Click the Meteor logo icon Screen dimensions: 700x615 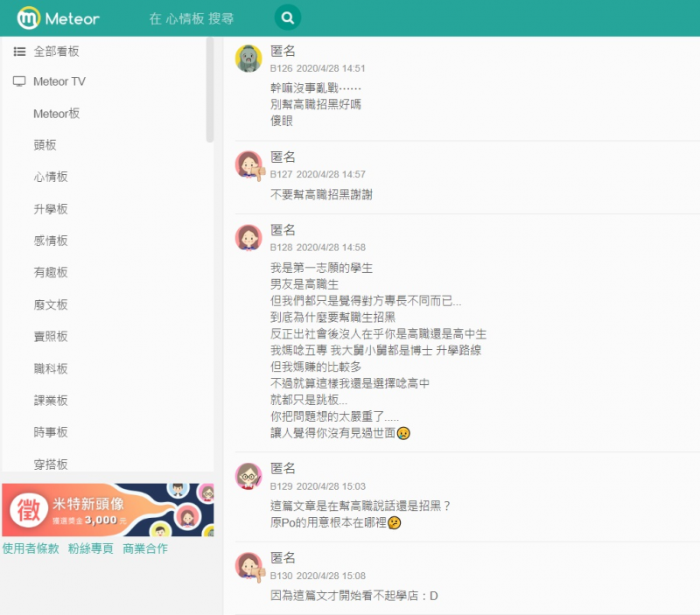[29, 17]
